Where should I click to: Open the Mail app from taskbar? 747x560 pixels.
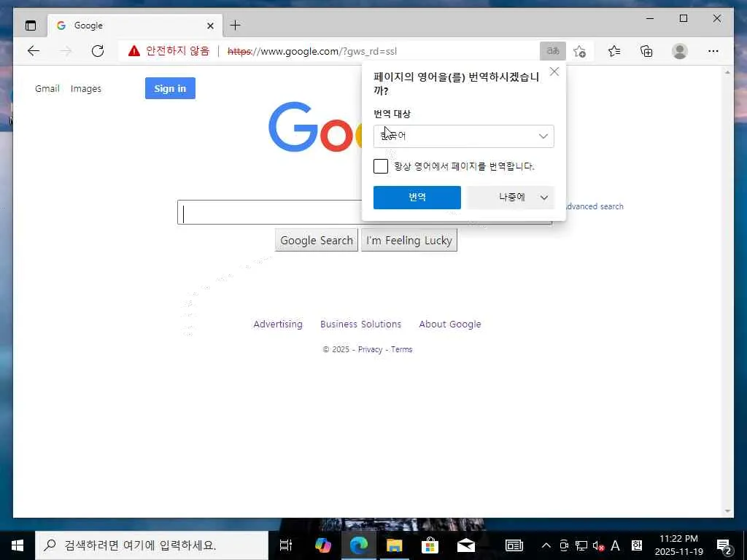tap(465, 545)
